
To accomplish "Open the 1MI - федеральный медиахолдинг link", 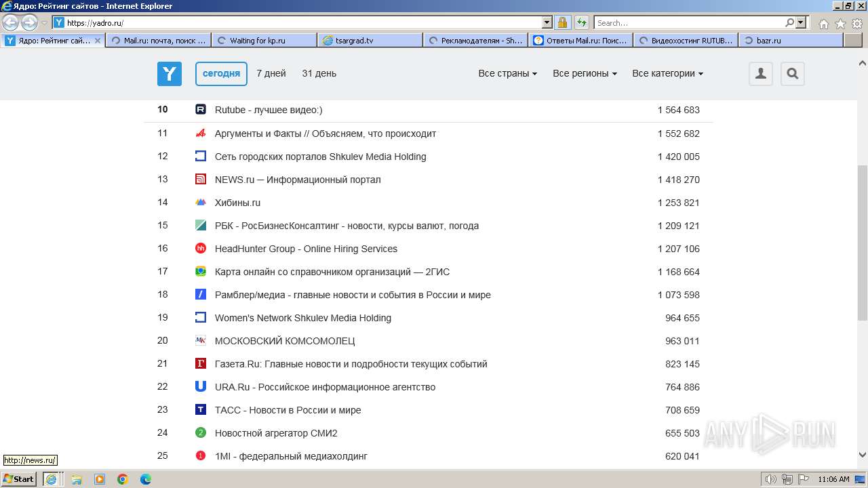I will 291,456.
